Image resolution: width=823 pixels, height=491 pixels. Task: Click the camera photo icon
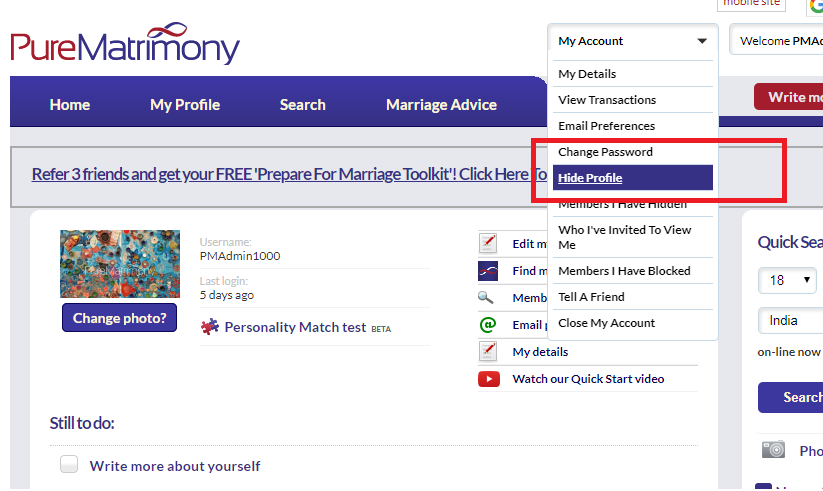pos(773,450)
